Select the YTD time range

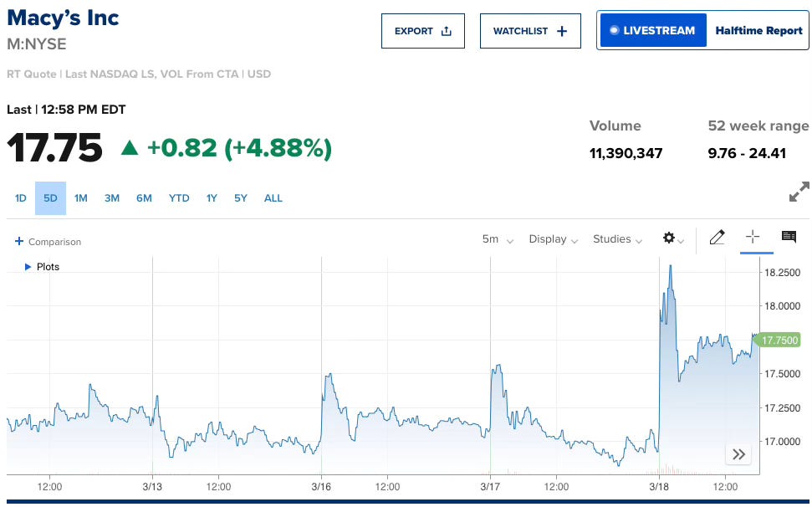click(179, 198)
